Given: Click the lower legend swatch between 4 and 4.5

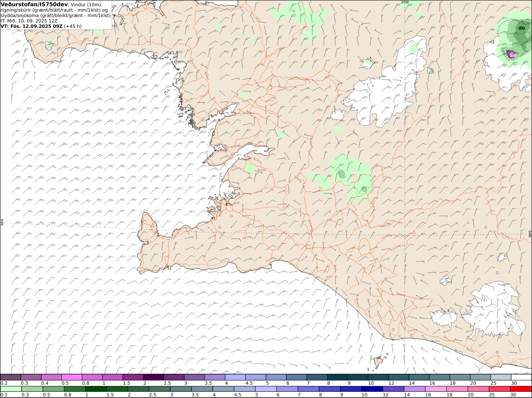Looking at the screenshot, I should [223, 389].
